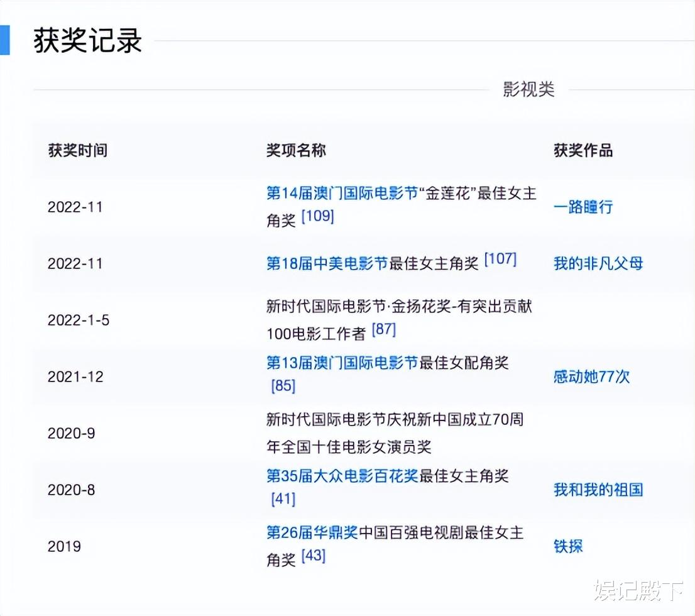695x616 pixels.
Task: Open the 我和我的祖国 film link
Action: [598, 490]
